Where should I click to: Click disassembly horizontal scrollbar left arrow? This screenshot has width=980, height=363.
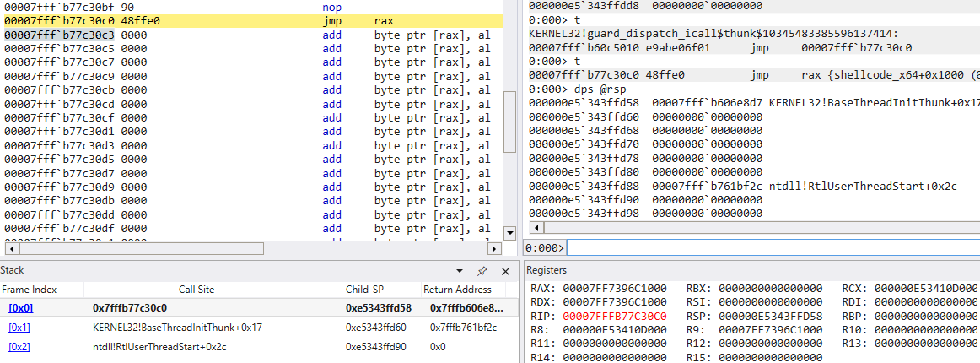coord(9,248)
